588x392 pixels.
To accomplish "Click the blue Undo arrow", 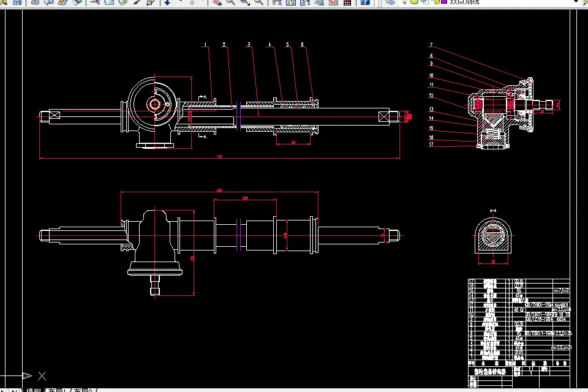I will point(168,2).
